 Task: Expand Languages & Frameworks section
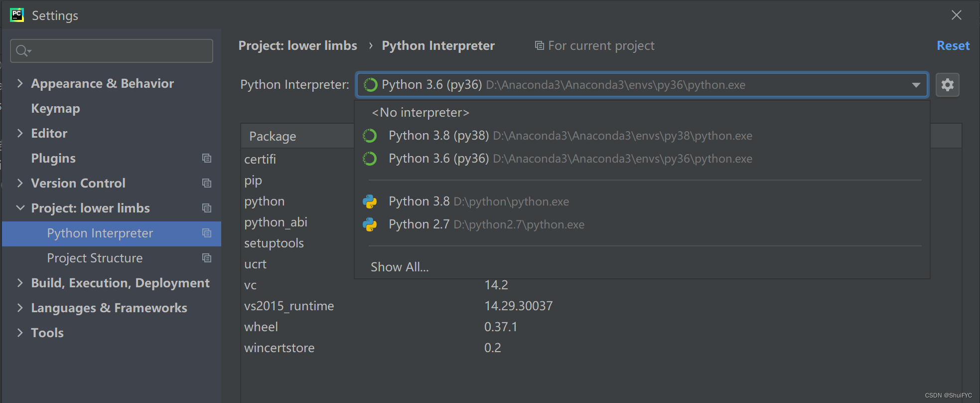[x=20, y=308]
